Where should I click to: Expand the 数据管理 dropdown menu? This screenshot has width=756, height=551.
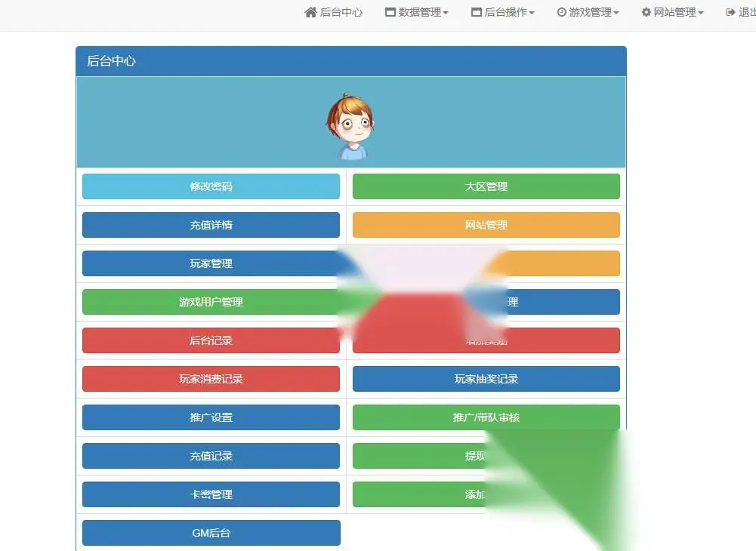417,12
